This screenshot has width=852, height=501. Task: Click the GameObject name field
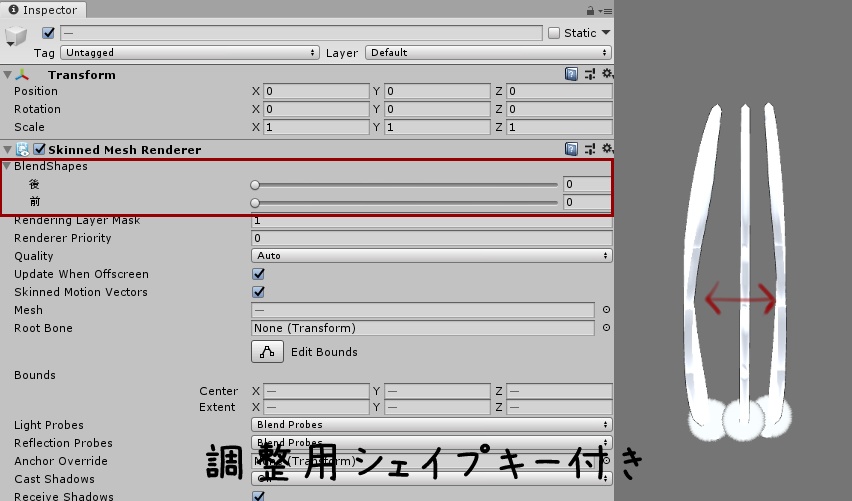301,33
